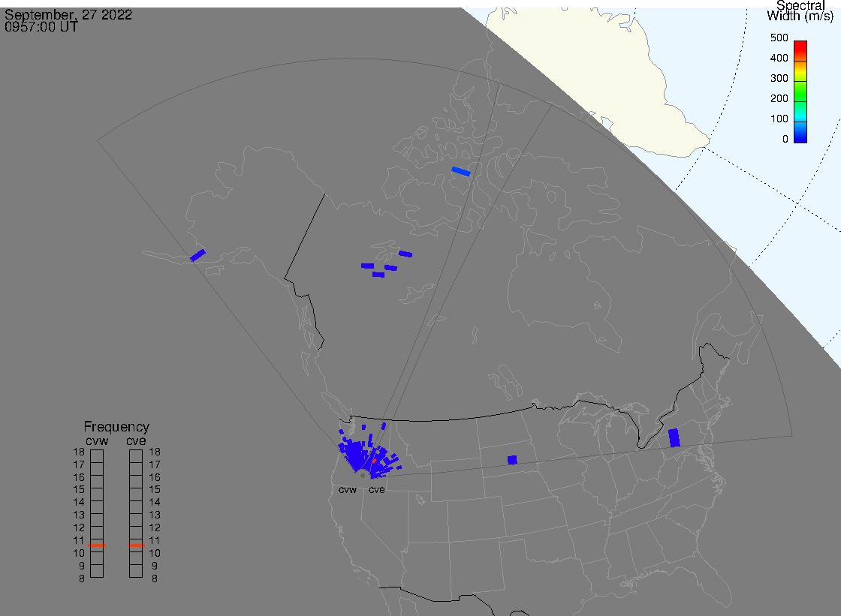
Task: Click the Spectral Width (m/s) legend title
Action: pos(800,11)
